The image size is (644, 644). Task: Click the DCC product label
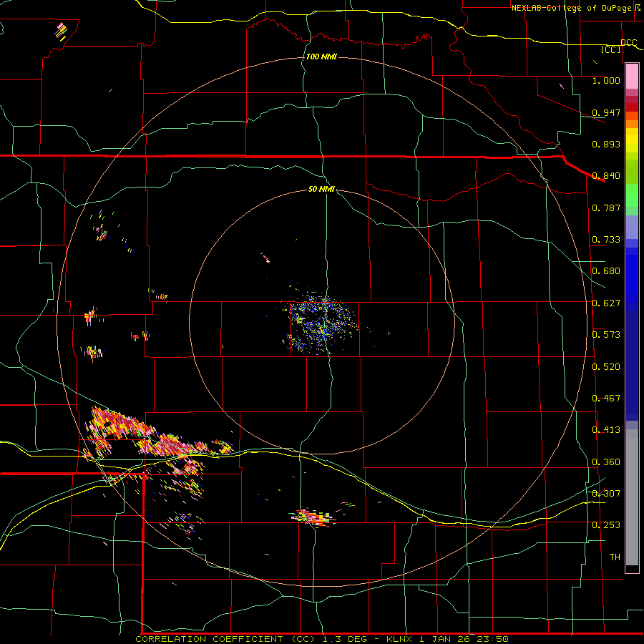[628, 42]
